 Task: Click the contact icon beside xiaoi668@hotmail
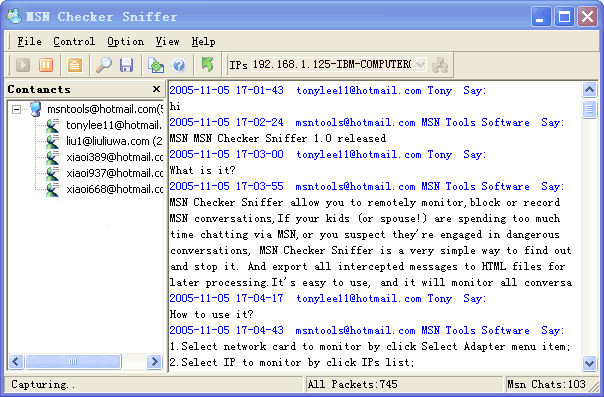[52, 189]
